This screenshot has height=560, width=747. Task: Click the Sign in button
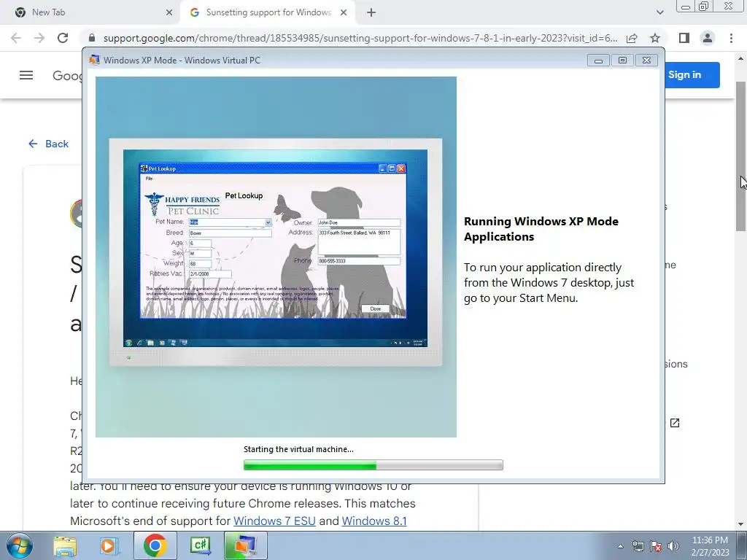tap(692, 75)
